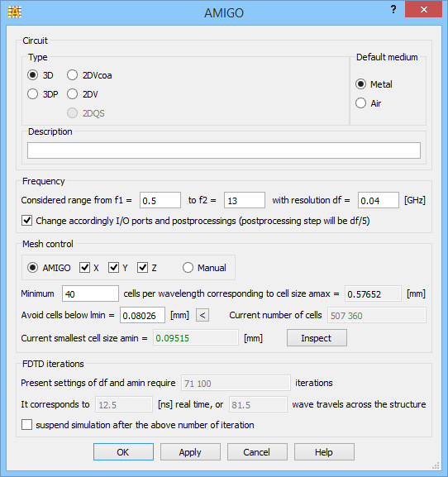Click the Inspect button
Image resolution: width=448 pixels, height=477 pixels.
point(317,338)
